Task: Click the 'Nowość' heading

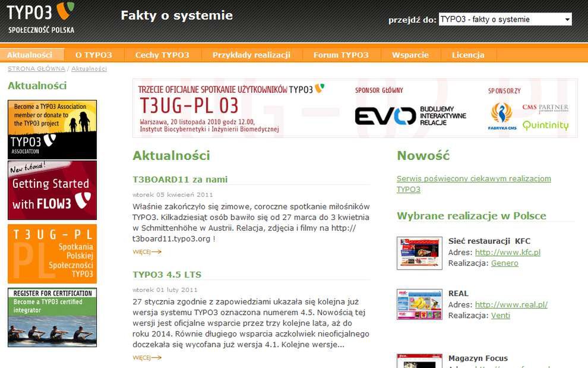Action: pos(423,155)
